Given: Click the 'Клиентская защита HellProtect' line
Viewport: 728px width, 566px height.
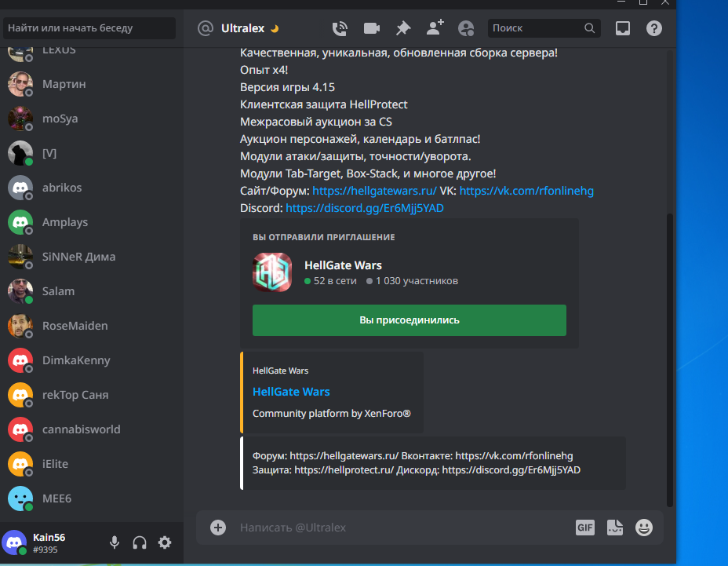Looking at the screenshot, I should pos(324,104).
